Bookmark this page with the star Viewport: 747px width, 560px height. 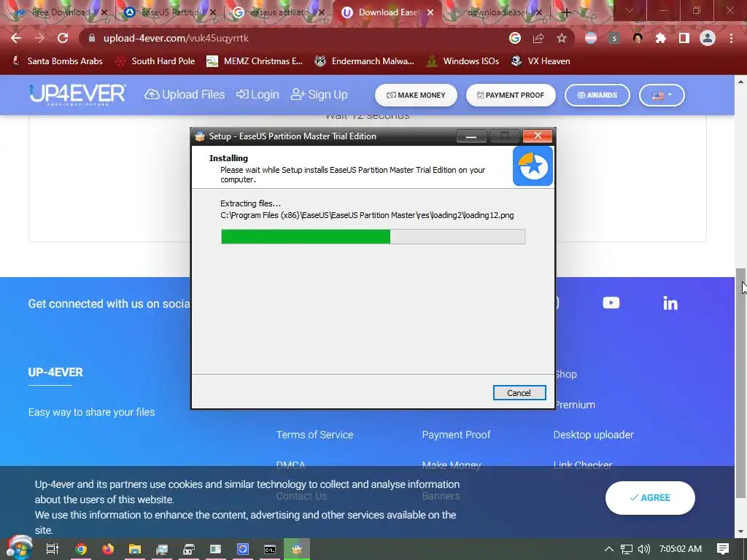pos(562,38)
